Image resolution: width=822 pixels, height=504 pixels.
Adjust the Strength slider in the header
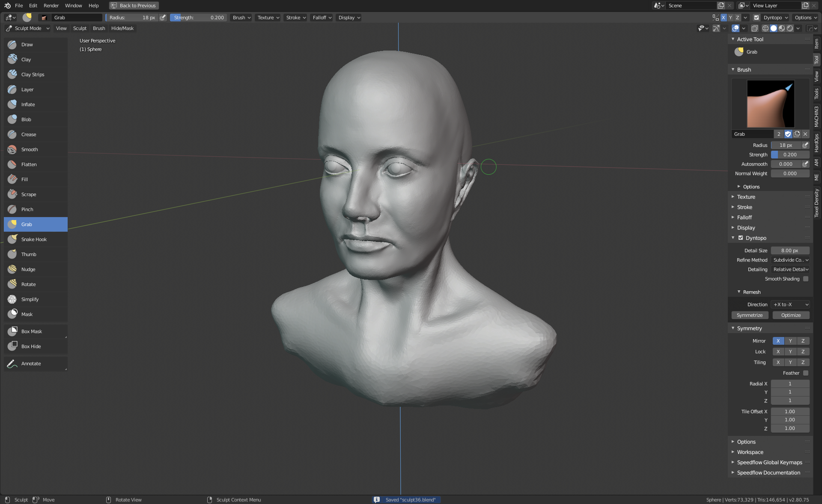(x=199, y=18)
